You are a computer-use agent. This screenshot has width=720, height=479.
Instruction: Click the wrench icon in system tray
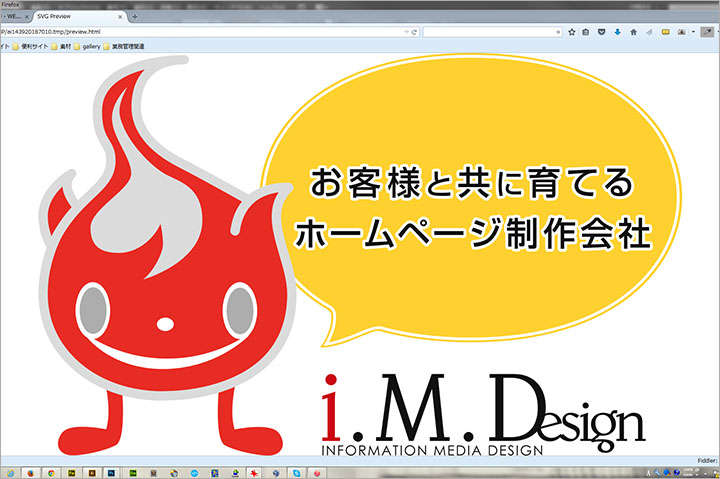[658, 473]
